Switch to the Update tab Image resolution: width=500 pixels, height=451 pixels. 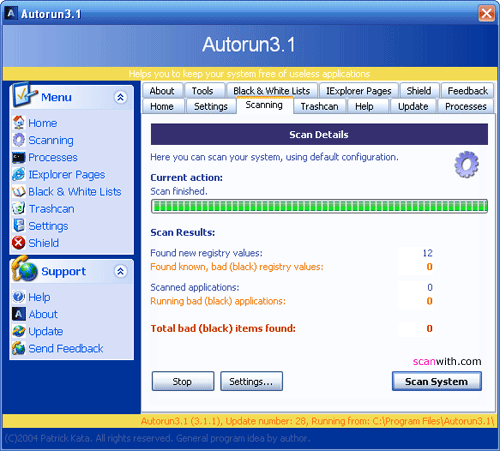[x=413, y=106]
